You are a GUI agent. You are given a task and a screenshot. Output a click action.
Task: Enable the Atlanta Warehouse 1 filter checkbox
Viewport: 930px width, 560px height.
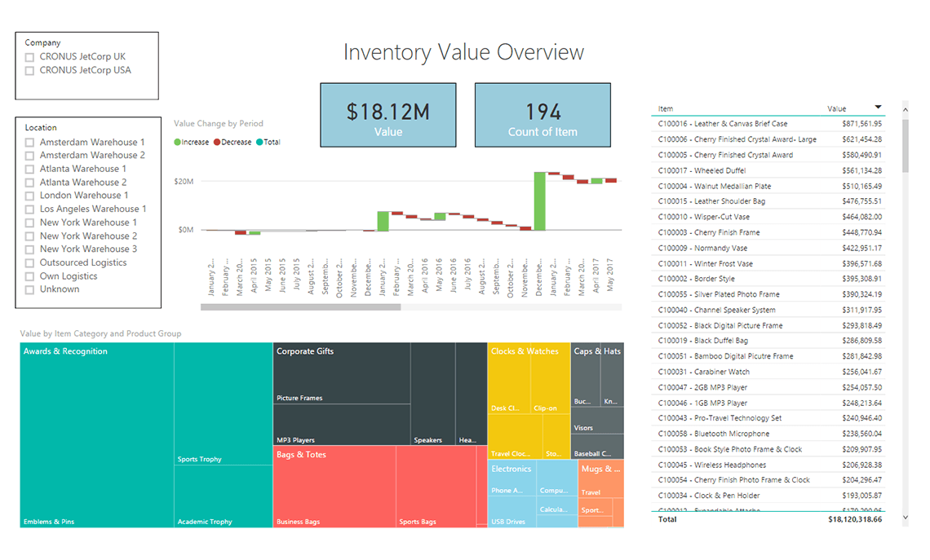[x=29, y=170]
